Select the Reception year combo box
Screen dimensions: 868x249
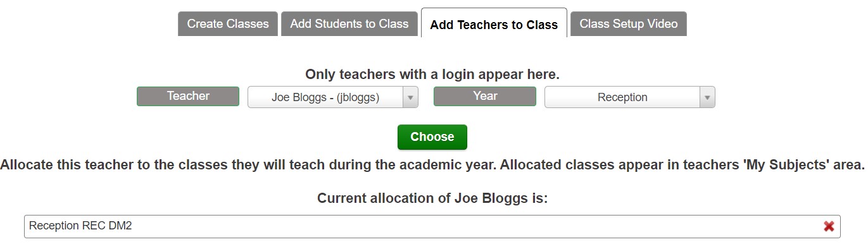(630, 97)
